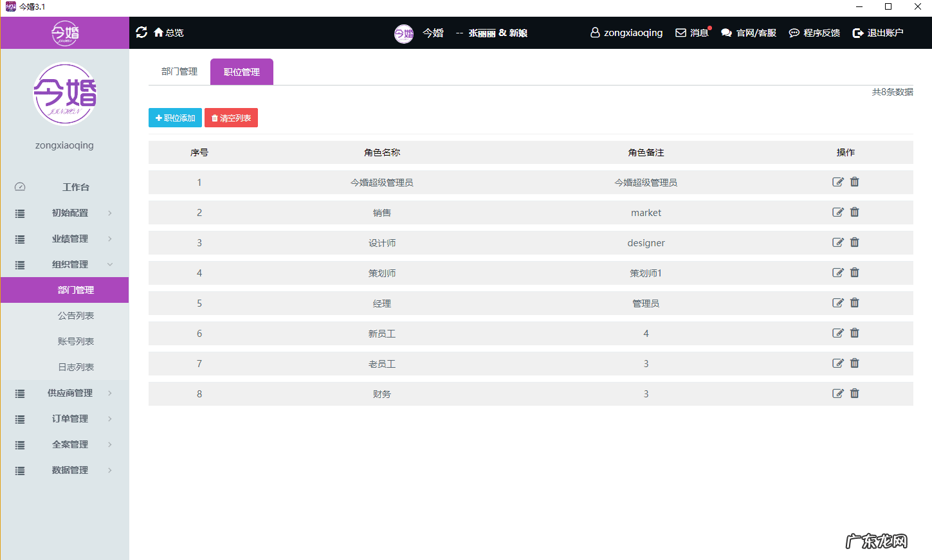Click the 今婚 profile logo avatar
Screen dimensions: 932x560
(x=64, y=94)
